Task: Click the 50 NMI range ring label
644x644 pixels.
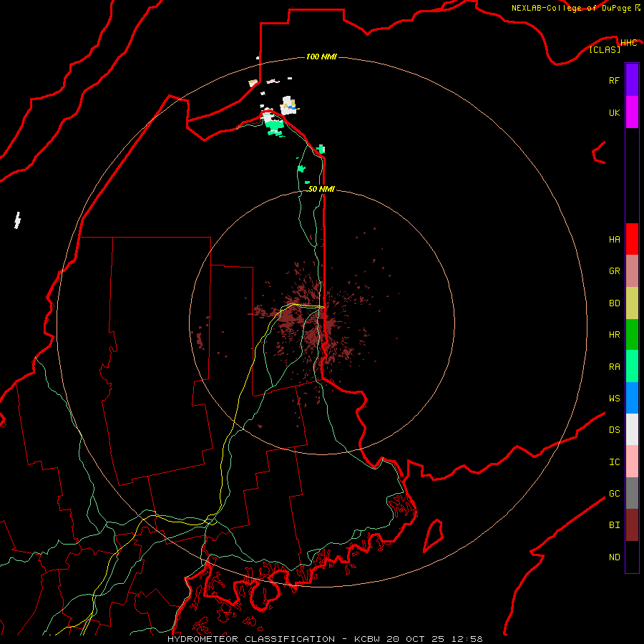Action: click(x=321, y=189)
